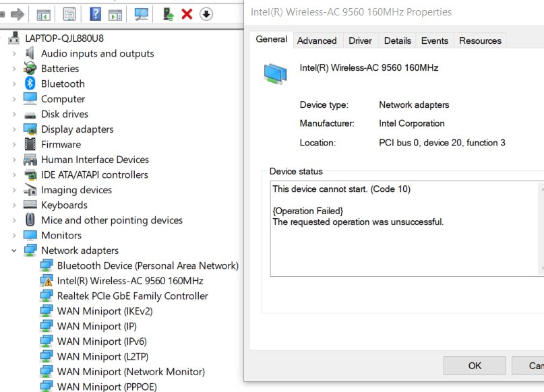Click the blue Help question mark icon

click(x=95, y=14)
